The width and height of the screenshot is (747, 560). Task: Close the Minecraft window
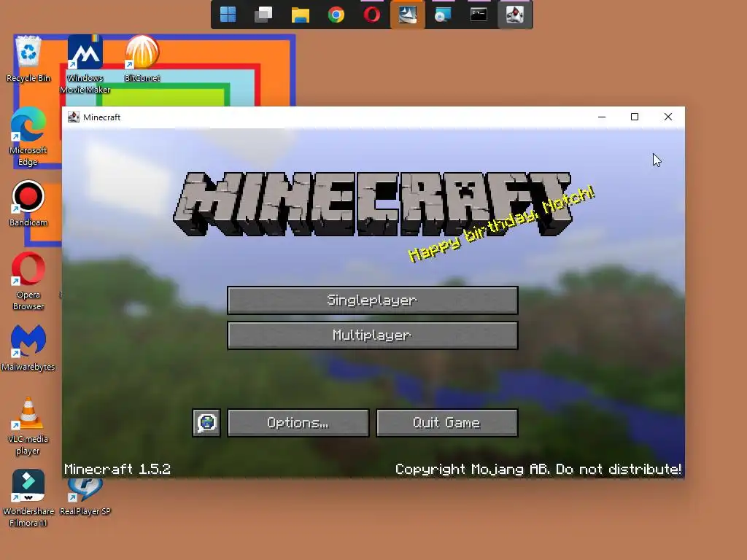click(x=668, y=117)
